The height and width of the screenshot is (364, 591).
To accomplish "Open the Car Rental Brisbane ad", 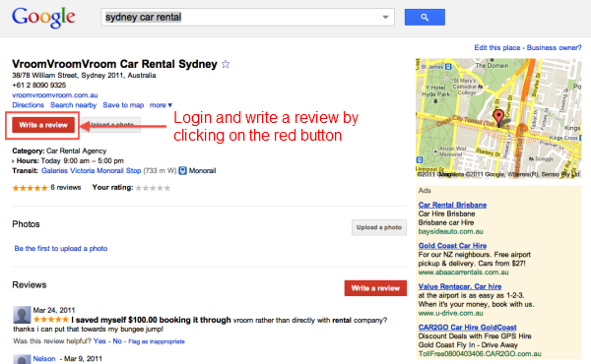I will click(452, 205).
